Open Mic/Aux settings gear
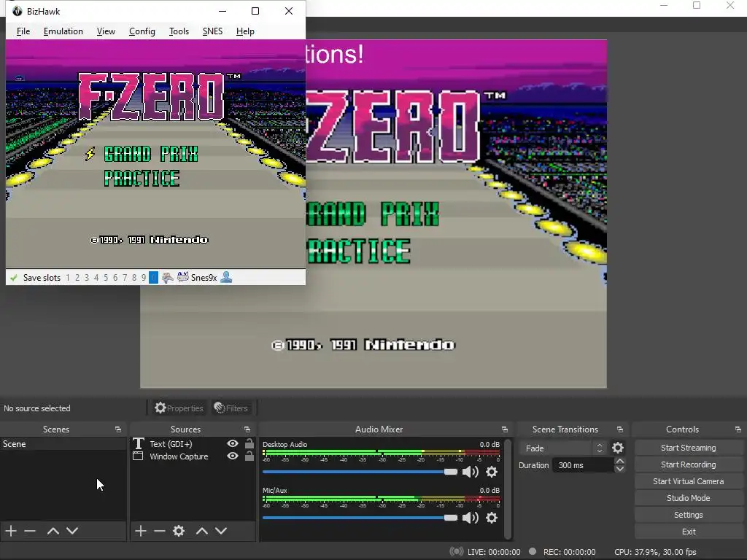747x560 pixels. point(492,518)
